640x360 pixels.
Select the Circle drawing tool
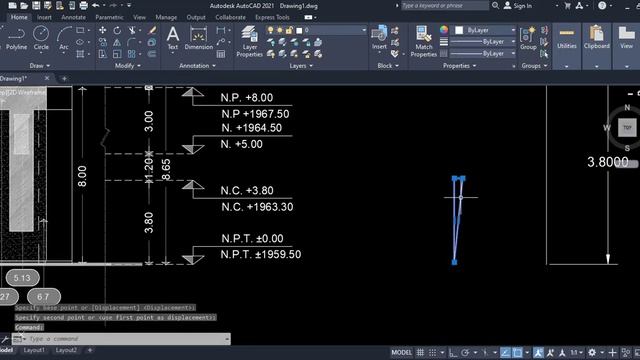click(x=41, y=38)
